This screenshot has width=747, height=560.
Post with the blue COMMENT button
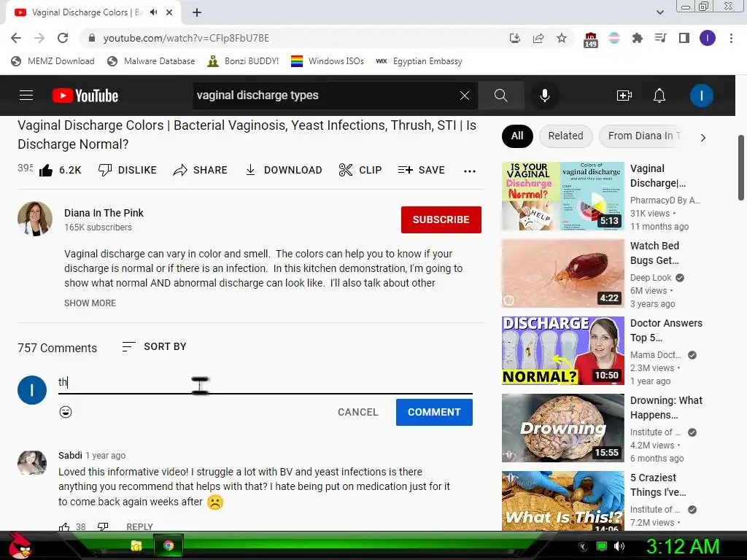[434, 413]
